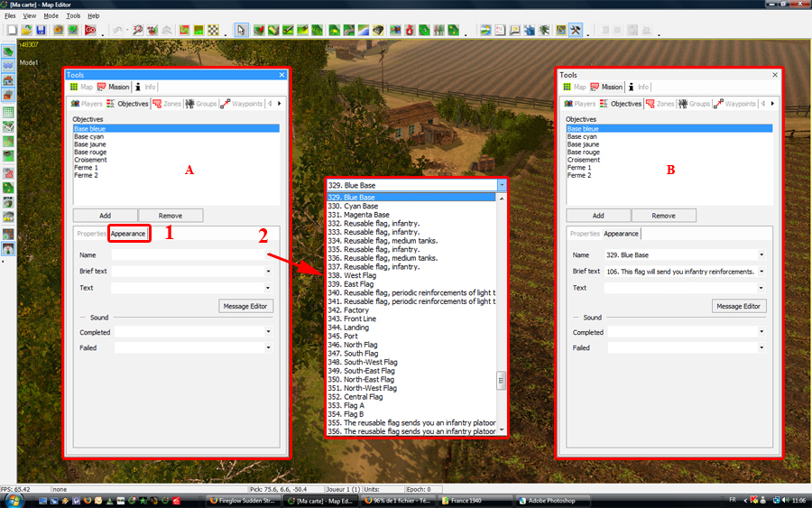Select the orange dots sidebar icon
The width and height of the screenshot is (812, 508).
point(8,234)
